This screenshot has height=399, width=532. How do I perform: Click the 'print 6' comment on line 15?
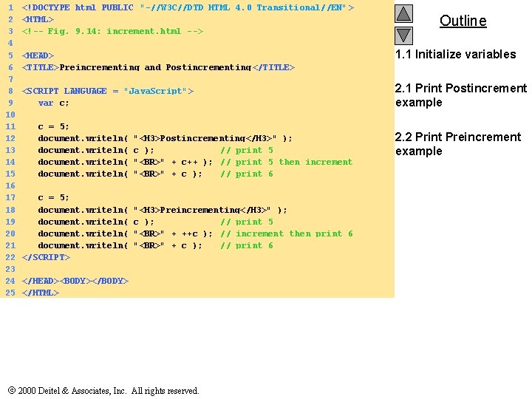click(x=247, y=174)
